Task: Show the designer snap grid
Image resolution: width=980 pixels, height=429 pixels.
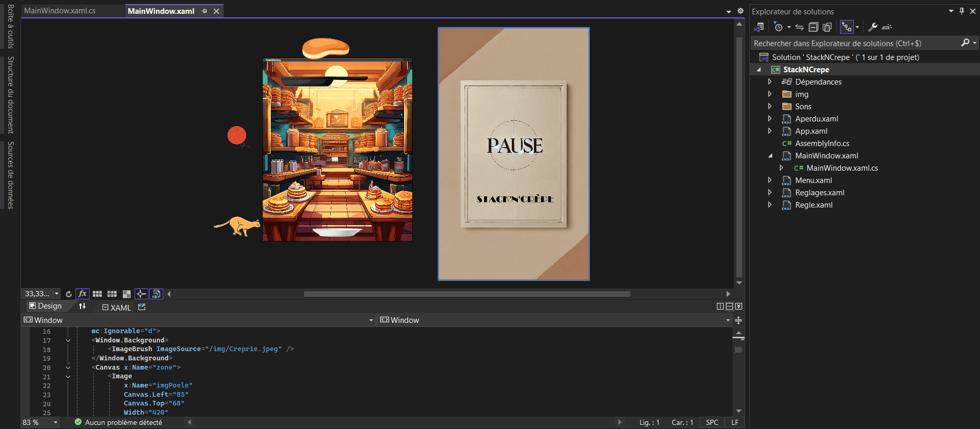Action: pyautogui.click(x=97, y=294)
